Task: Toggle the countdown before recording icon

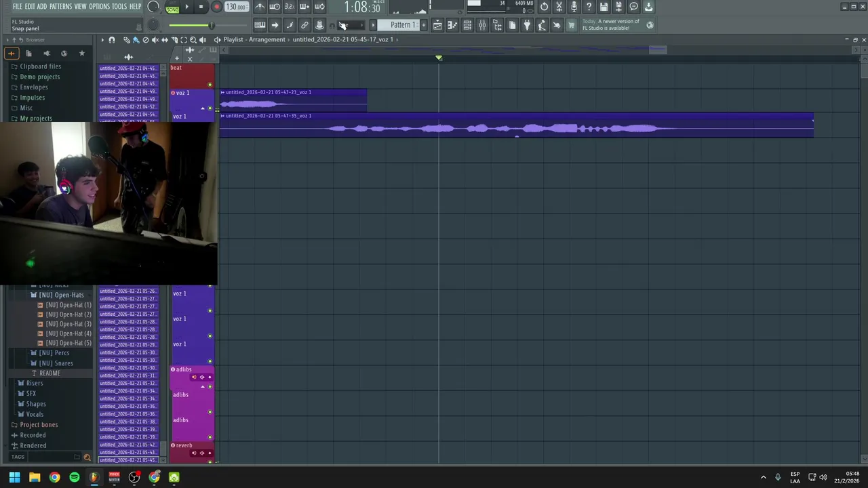Action: click(290, 7)
